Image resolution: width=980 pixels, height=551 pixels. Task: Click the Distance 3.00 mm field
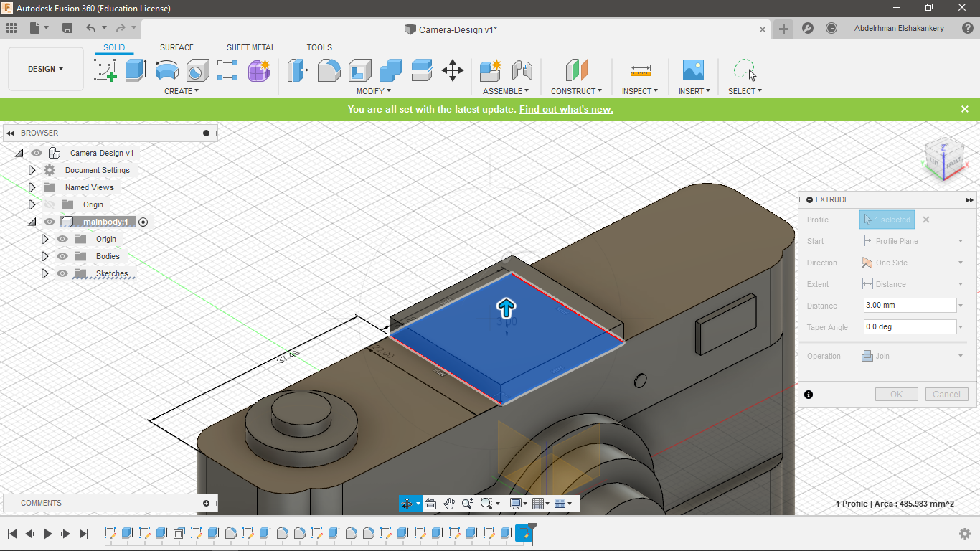[x=910, y=306]
